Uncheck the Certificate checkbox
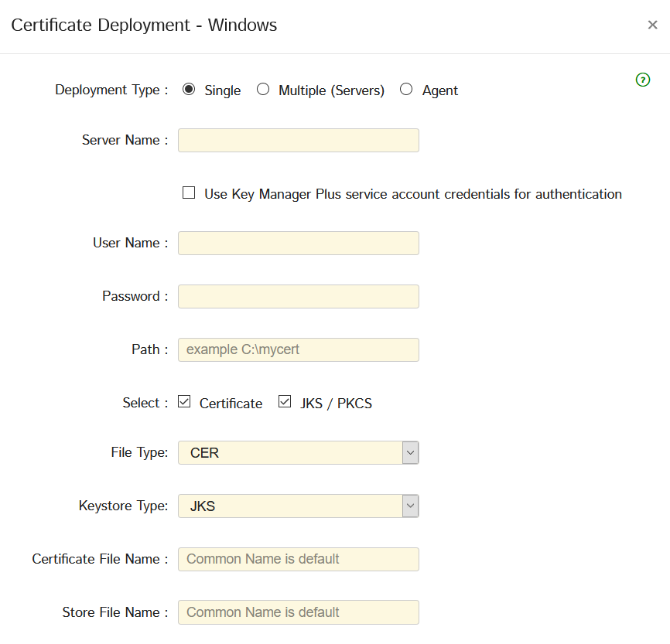The image size is (670, 644). coord(184,402)
